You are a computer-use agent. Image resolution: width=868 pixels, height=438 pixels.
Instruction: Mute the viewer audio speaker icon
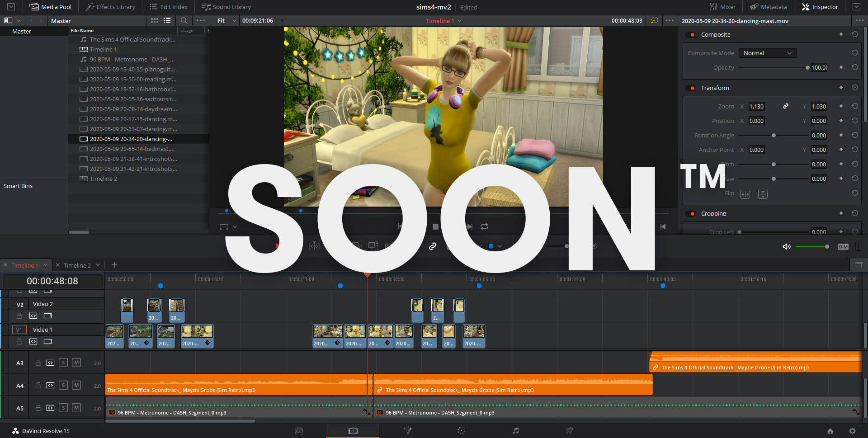(787, 246)
